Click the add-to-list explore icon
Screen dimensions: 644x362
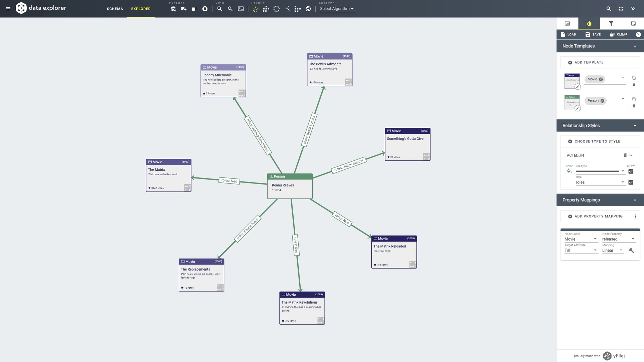[184, 9]
